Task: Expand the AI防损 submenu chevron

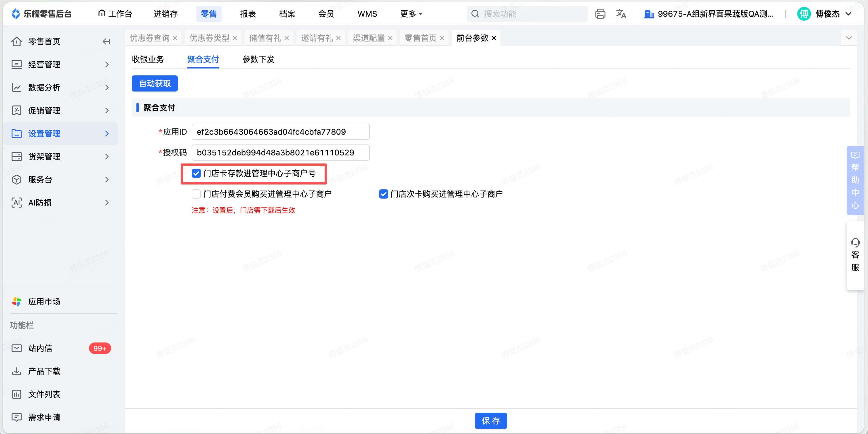Action: (x=107, y=203)
